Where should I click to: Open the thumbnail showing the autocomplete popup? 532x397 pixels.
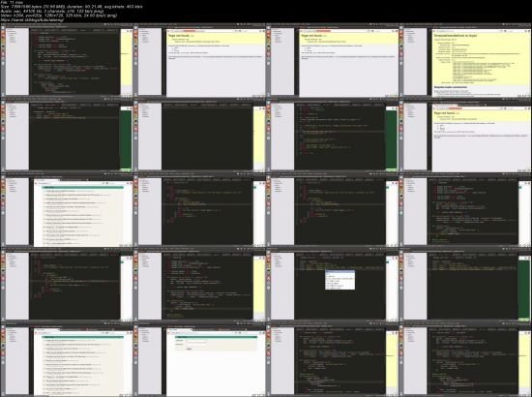pyautogui.click(x=333, y=285)
